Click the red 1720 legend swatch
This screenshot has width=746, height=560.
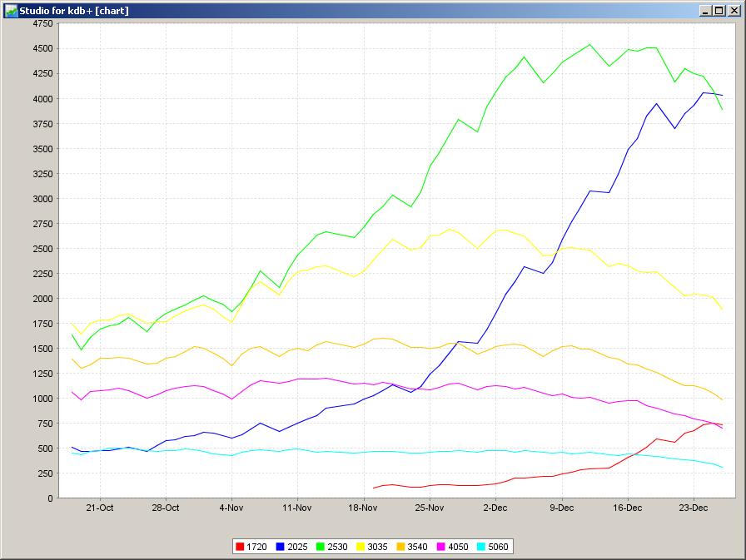click(240, 547)
